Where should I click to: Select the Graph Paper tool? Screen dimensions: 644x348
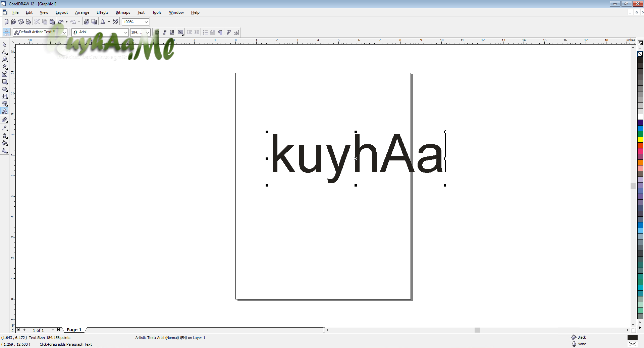click(4, 96)
